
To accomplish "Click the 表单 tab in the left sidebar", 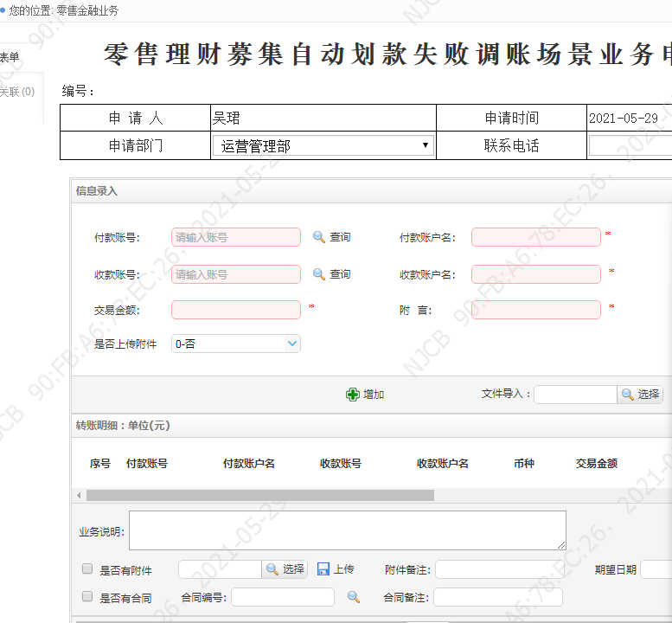I will (10, 57).
